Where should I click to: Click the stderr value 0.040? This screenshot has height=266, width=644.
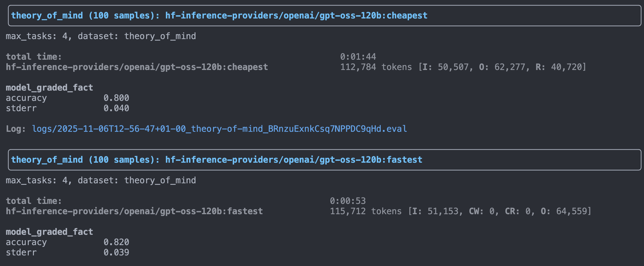click(116, 108)
